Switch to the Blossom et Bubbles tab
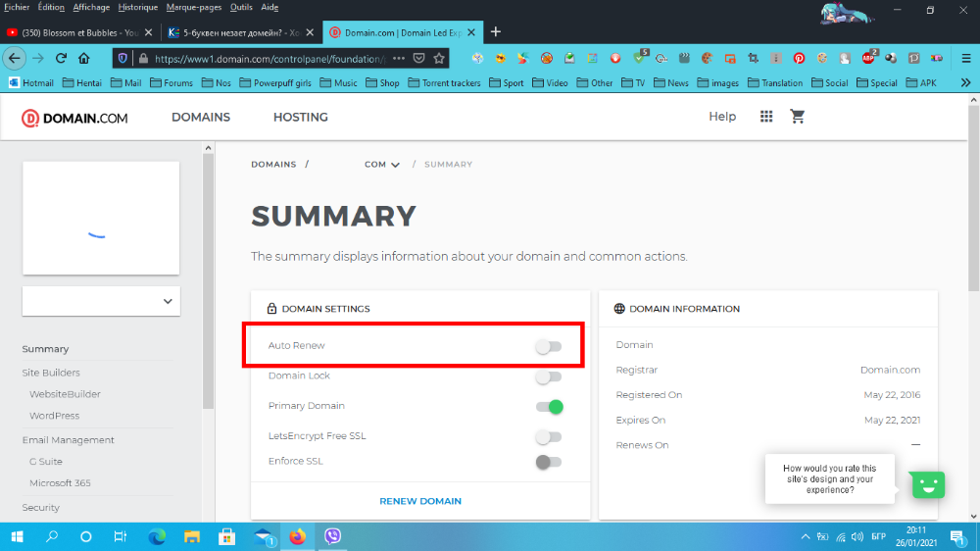The width and height of the screenshot is (980, 551). click(x=79, y=32)
